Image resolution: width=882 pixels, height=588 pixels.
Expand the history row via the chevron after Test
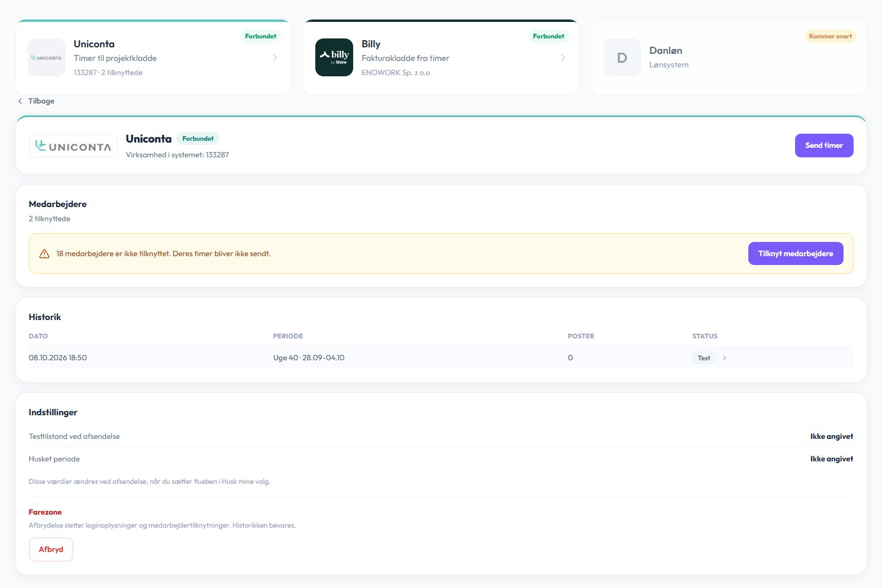click(725, 358)
